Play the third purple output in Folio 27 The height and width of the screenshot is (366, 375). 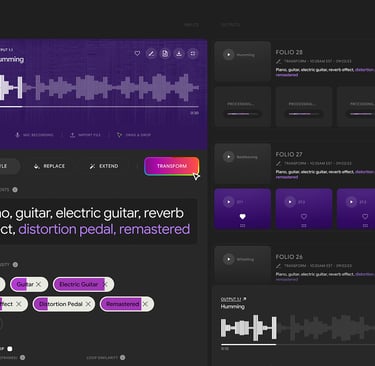[x=351, y=202]
